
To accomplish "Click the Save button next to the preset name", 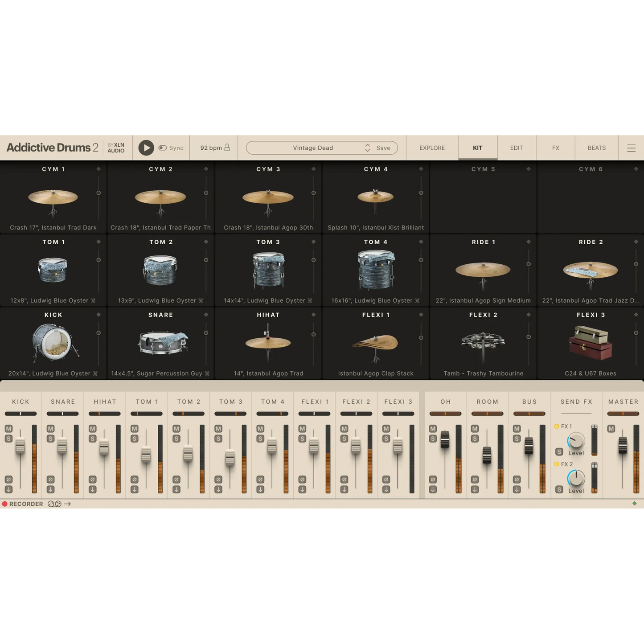I will coord(382,148).
